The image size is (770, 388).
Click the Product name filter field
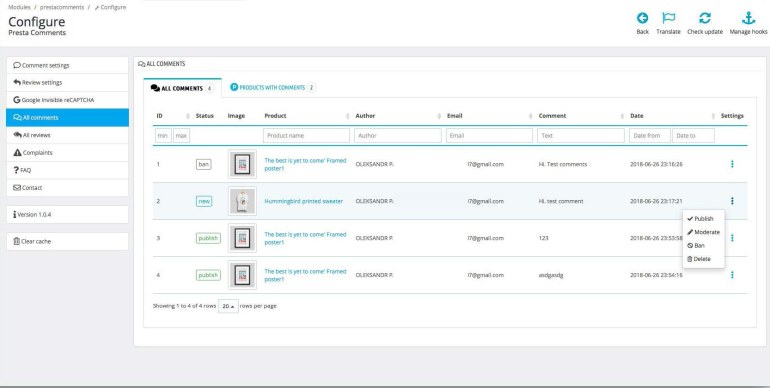[x=306, y=136]
